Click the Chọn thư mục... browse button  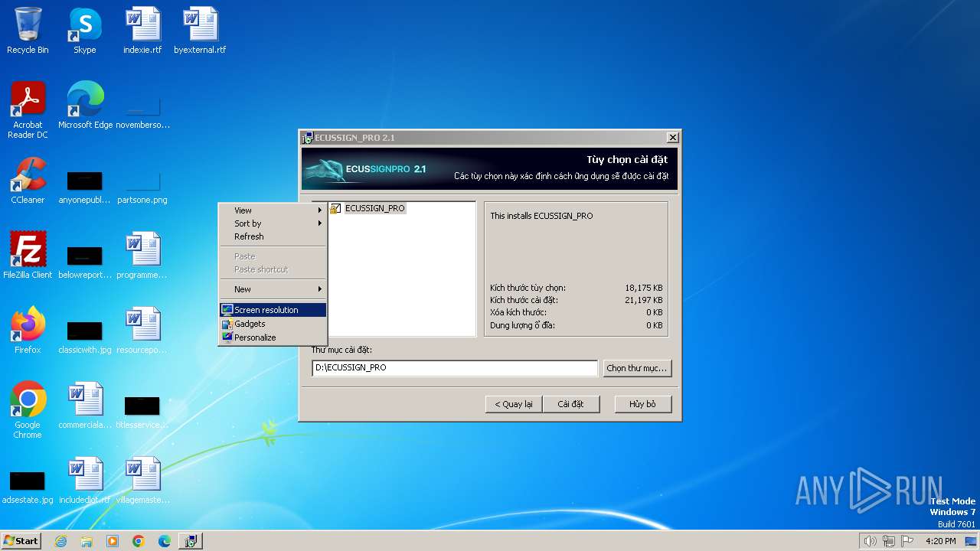coord(637,368)
